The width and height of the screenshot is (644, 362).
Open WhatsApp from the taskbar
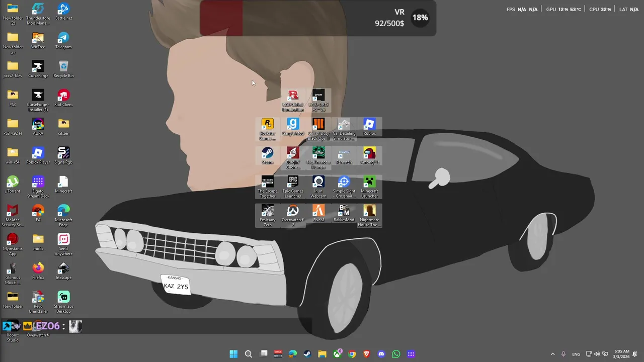pyautogui.click(x=396, y=354)
